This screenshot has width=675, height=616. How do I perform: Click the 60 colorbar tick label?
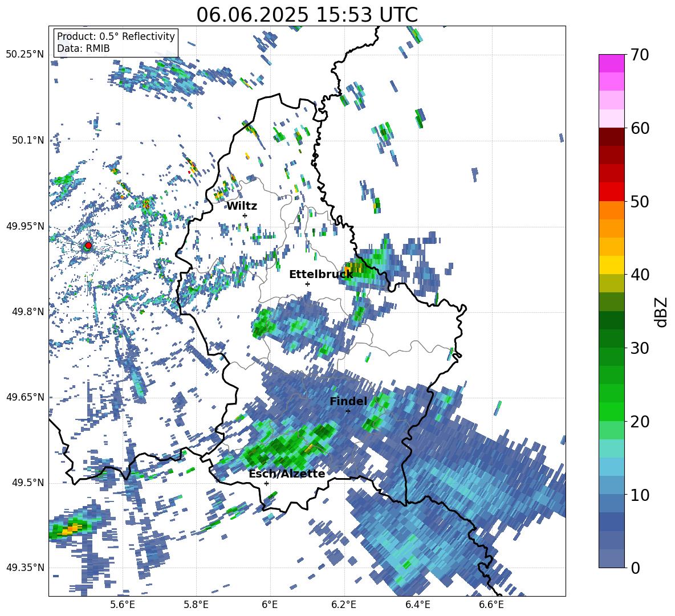pyautogui.click(x=640, y=128)
